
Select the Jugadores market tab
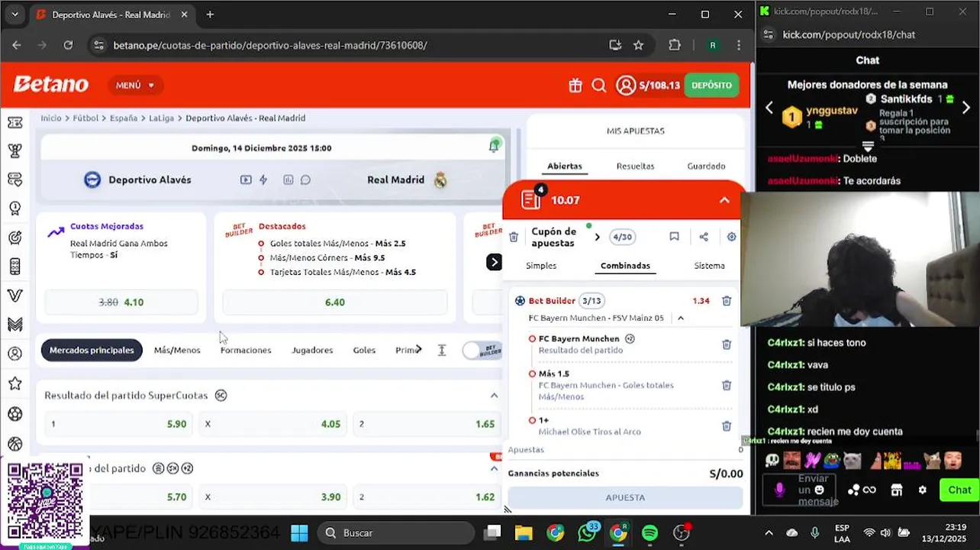(312, 350)
